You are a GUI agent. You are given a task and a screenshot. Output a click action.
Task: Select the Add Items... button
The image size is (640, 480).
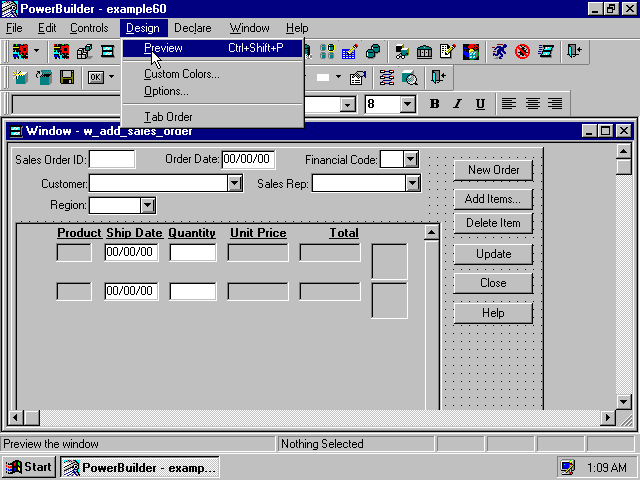click(493, 199)
